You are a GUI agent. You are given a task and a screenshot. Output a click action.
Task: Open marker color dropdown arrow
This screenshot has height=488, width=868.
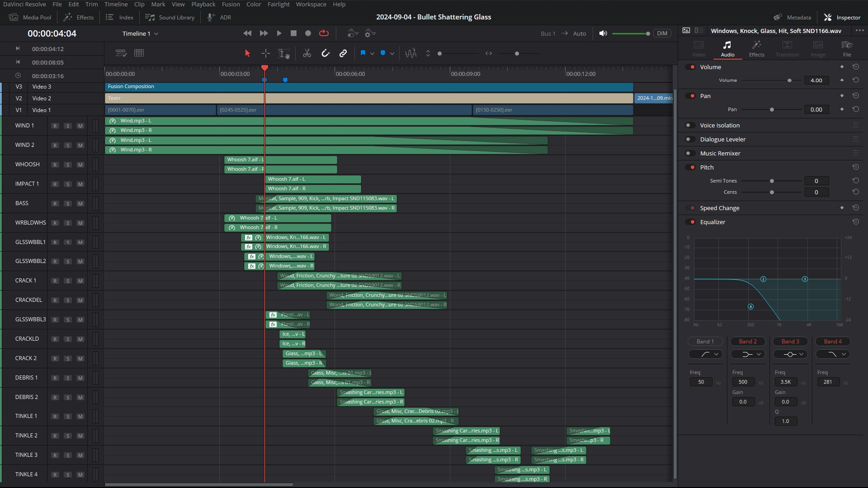pos(392,53)
